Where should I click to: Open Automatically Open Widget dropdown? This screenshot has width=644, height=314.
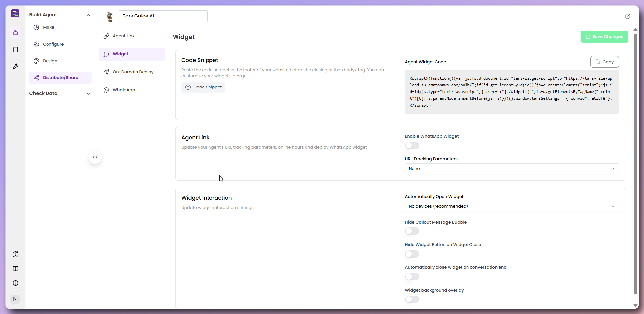[512, 206]
